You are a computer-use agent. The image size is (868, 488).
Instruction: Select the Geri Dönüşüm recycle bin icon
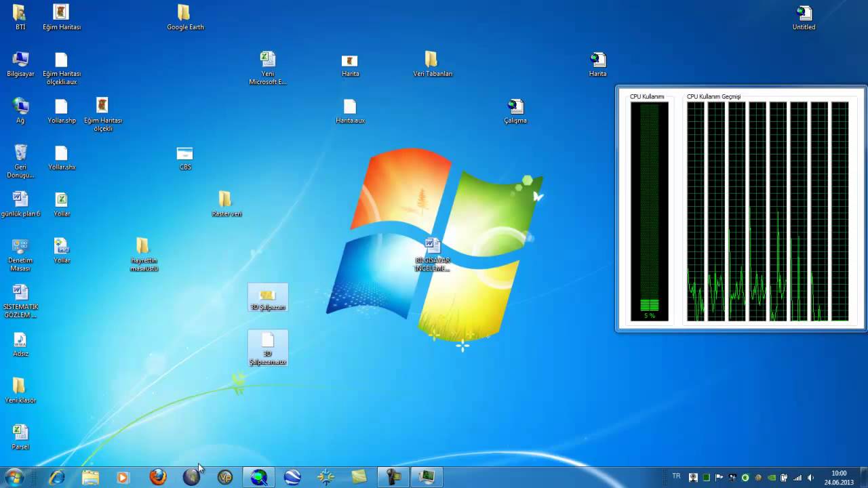20,161
